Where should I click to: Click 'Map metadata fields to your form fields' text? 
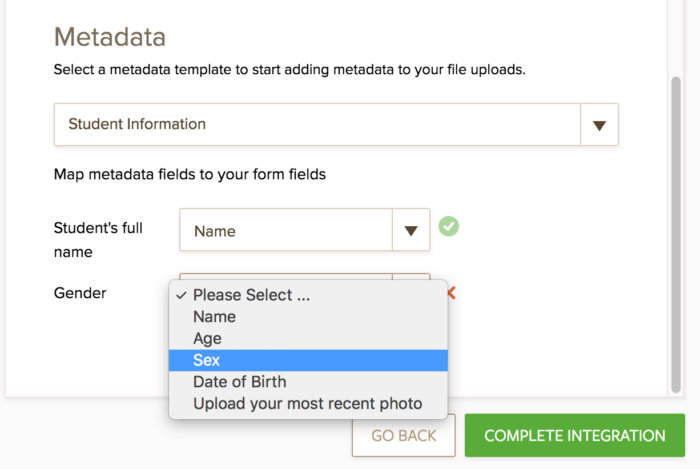pyautogui.click(x=190, y=175)
